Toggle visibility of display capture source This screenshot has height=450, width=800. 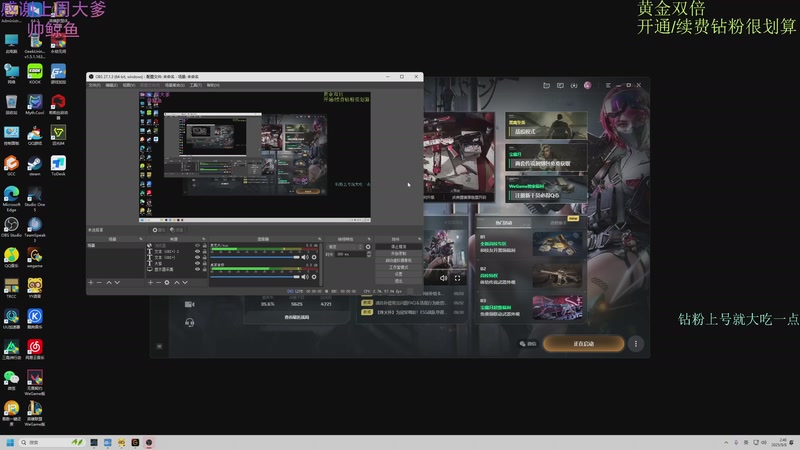click(197, 269)
